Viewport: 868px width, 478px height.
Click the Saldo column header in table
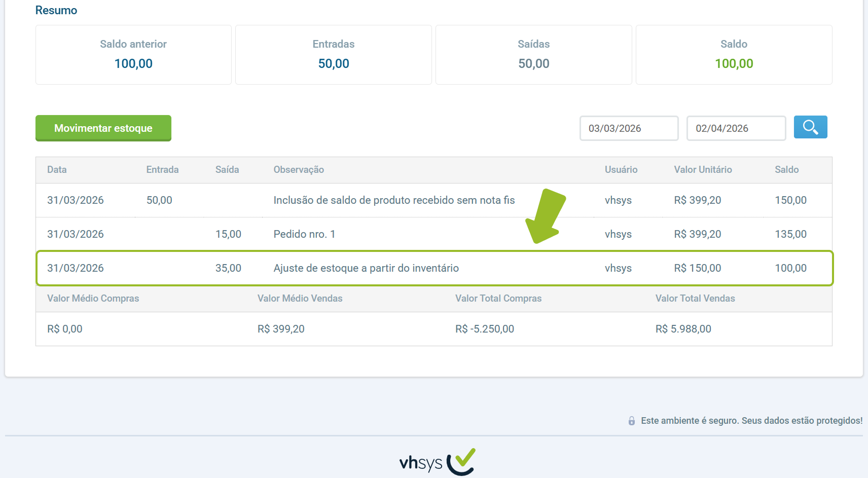click(x=787, y=170)
